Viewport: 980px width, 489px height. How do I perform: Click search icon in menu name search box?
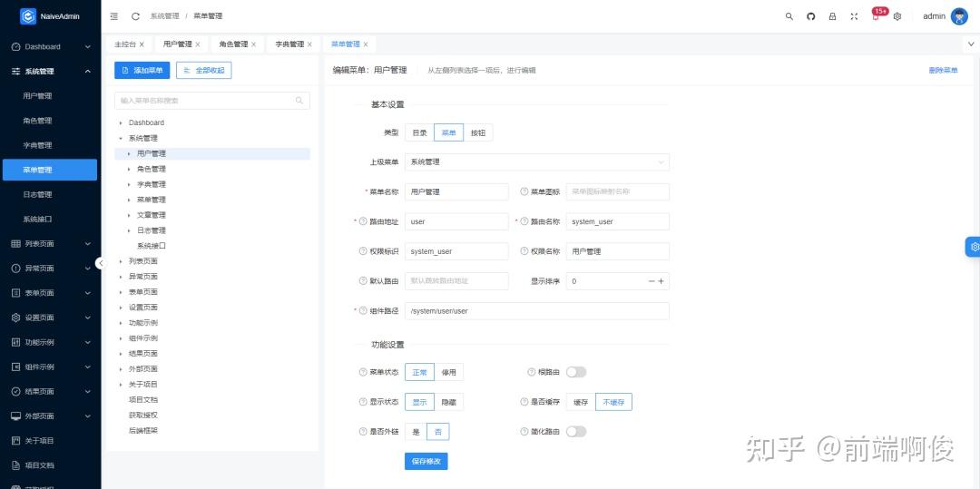click(x=299, y=100)
